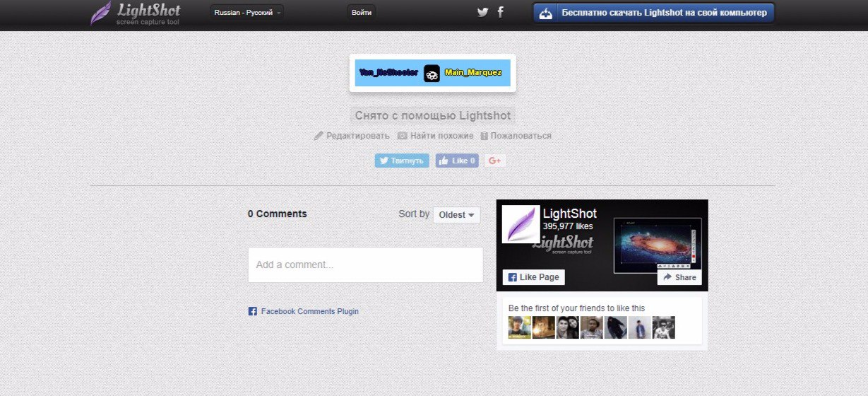Open the Twitter icon in header
Screen dimensions: 868x396
tap(483, 12)
